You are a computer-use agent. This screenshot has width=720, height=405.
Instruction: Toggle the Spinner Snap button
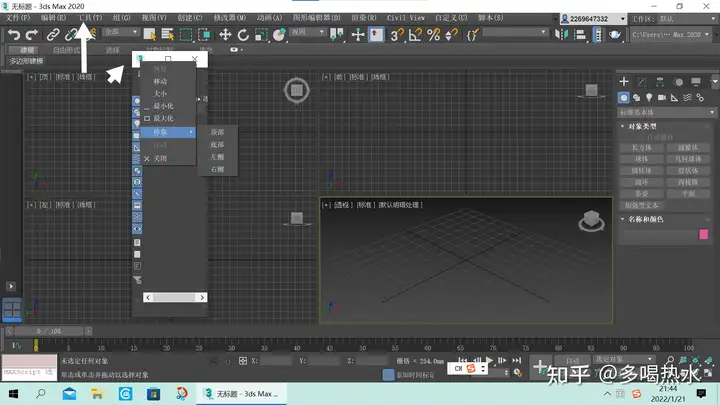(451, 34)
